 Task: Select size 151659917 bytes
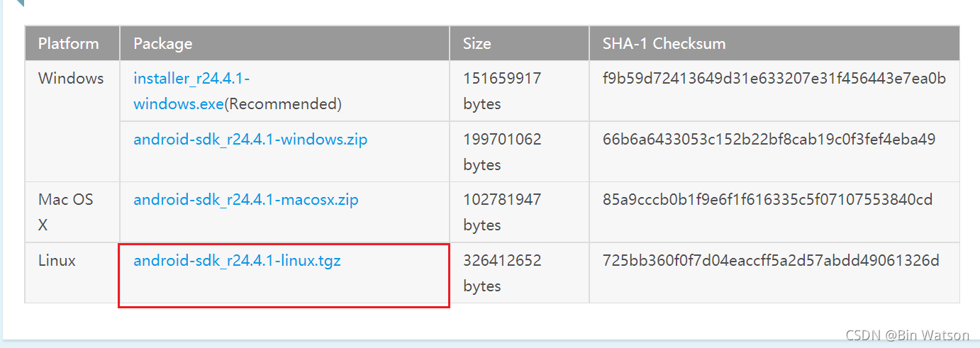[x=502, y=91]
